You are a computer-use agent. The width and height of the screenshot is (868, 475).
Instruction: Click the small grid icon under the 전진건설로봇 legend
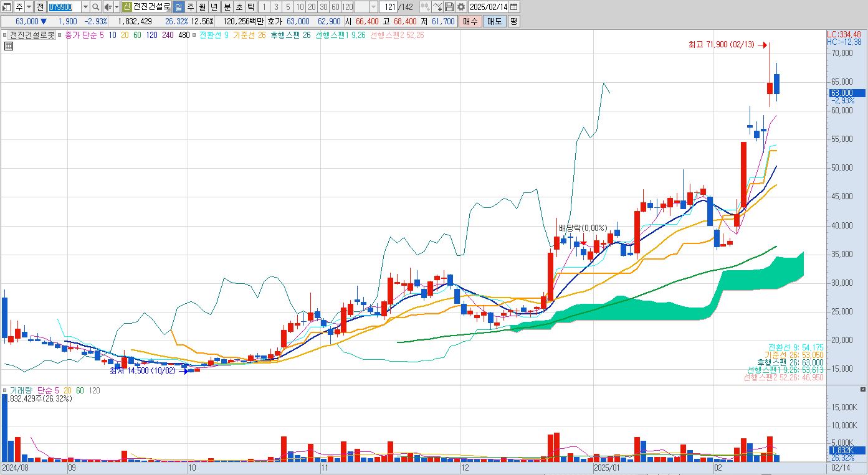pyautogui.click(x=9, y=46)
